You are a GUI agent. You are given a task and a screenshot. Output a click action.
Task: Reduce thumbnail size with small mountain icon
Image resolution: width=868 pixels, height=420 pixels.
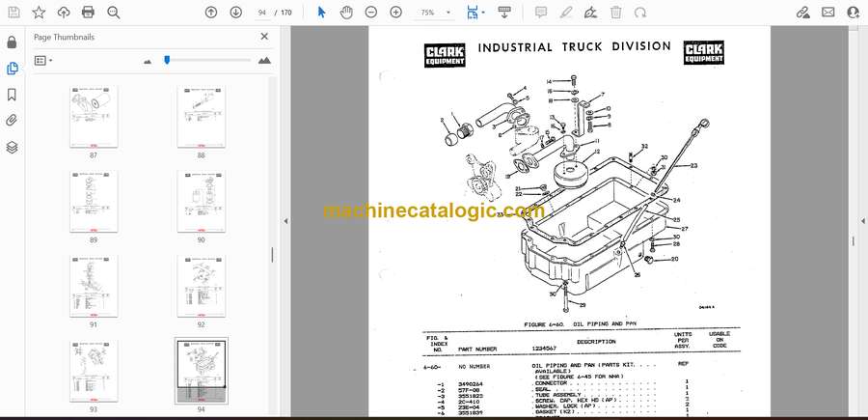coord(148,62)
